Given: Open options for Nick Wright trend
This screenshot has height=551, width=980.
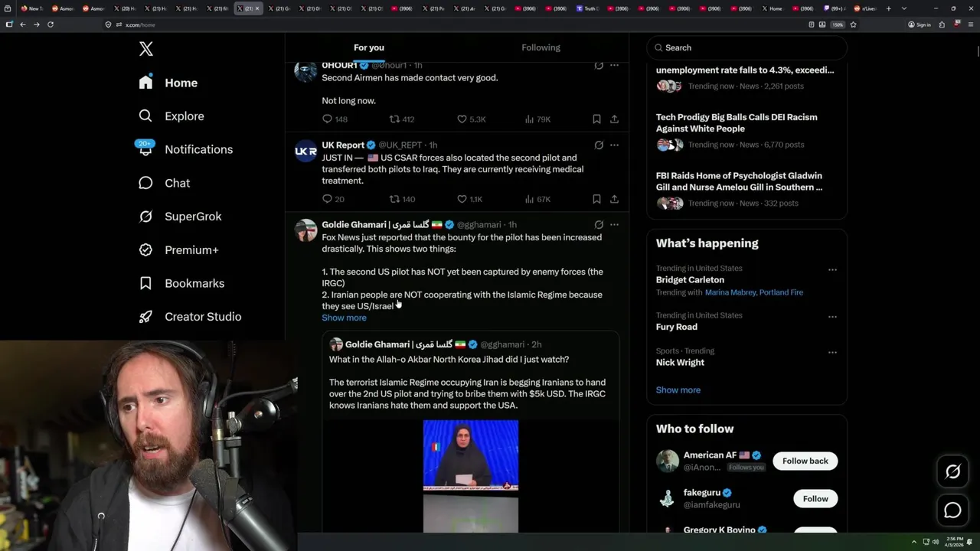Looking at the screenshot, I should tap(832, 353).
